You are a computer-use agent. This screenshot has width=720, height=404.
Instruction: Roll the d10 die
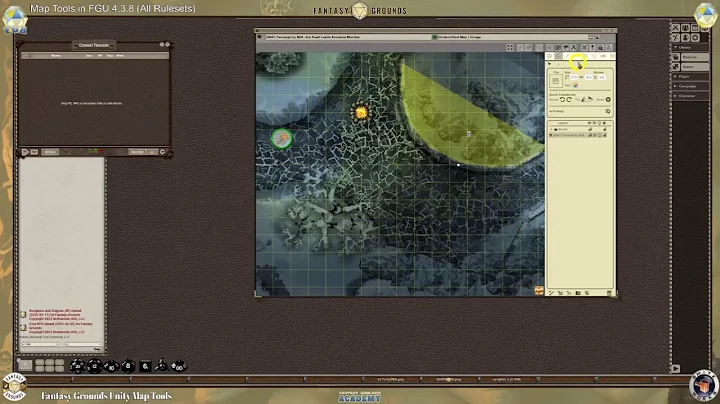point(111,366)
